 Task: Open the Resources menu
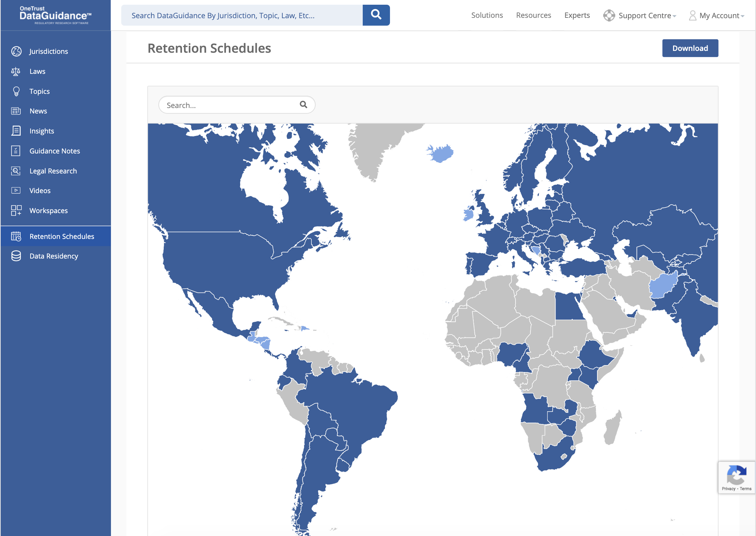(533, 15)
